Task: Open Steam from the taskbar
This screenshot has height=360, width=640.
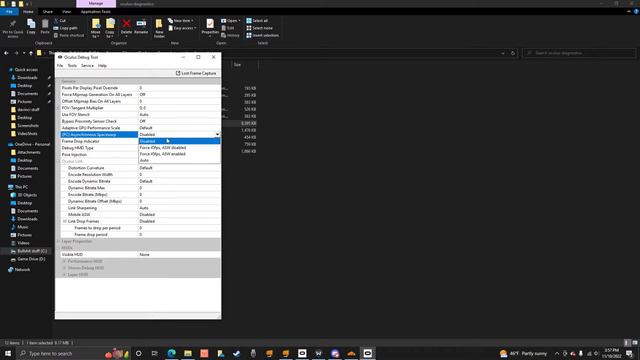Action: click(x=237, y=353)
